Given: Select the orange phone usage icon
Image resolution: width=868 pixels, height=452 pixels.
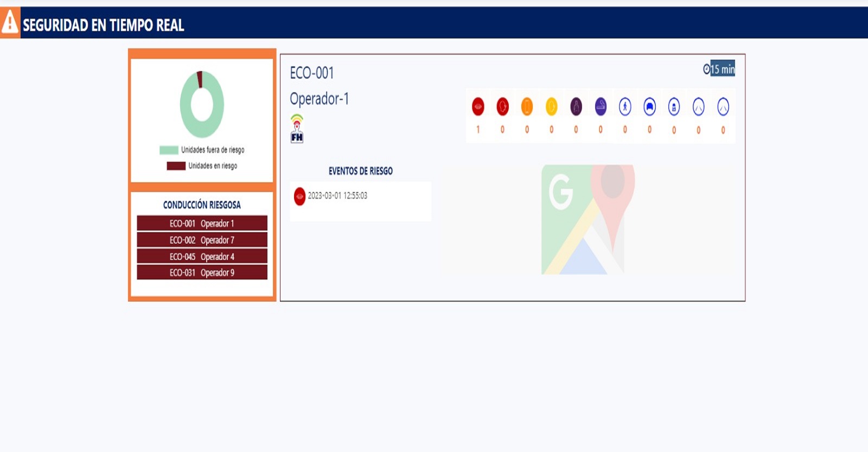Looking at the screenshot, I should click(x=527, y=106).
